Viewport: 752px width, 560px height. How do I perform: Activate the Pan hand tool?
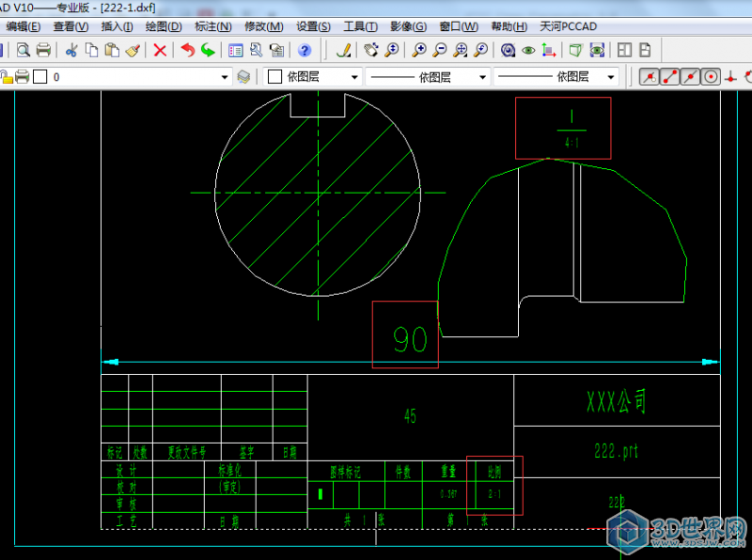pos(371,50)
